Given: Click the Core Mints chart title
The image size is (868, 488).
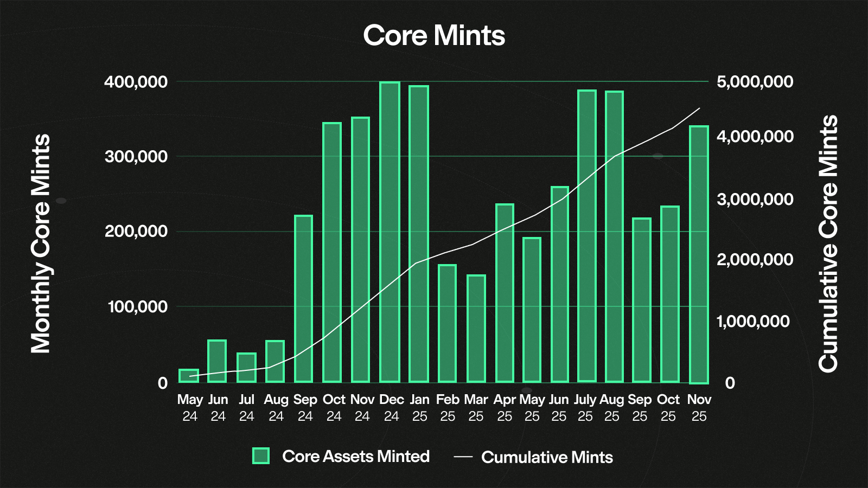Looking at the screenshot, I should click(x=434, y=36).
